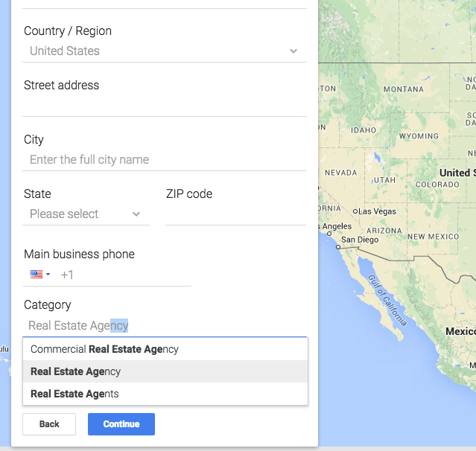Click the Continue button
The width and height of the screenshot is (476, 451).
pyautogui.click(x=121, y=424)
